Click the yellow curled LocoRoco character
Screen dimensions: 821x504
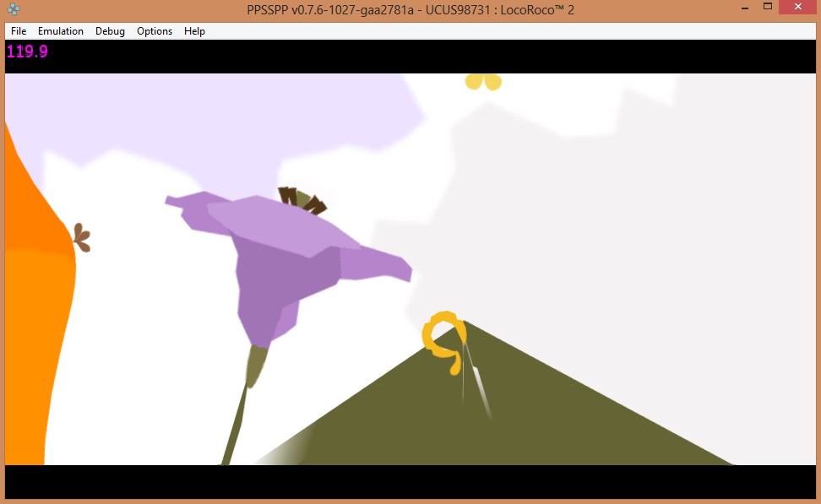pos(443,336)
